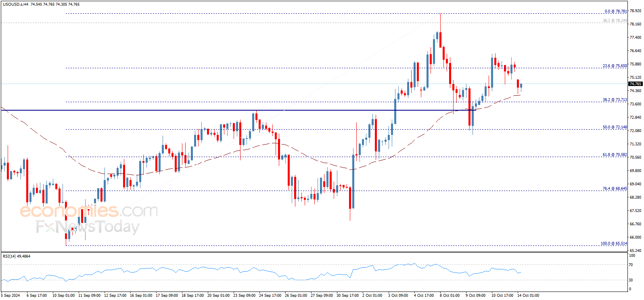Click the Fibonacci label 0.0 @ 78.781
Screen dimensions: 644x300
pyautogui.click(x=616, y=11)
